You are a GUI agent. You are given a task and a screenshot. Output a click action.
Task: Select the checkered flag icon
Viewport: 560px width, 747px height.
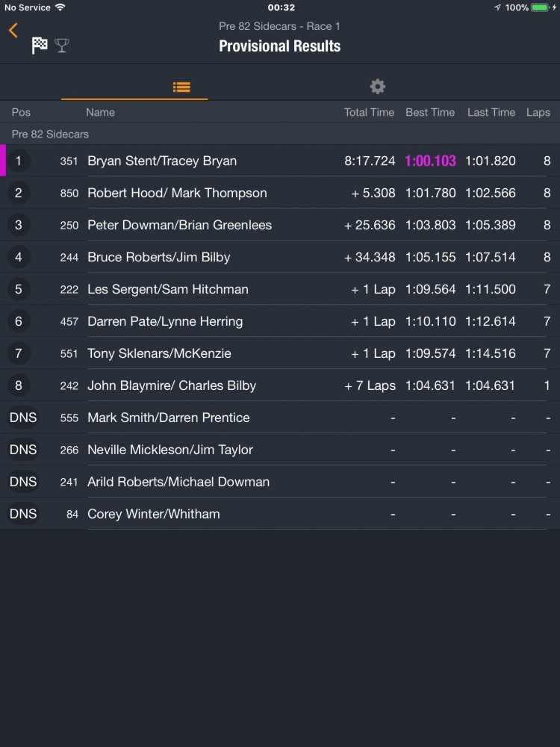pyautogui.click(x=40, y=46)
